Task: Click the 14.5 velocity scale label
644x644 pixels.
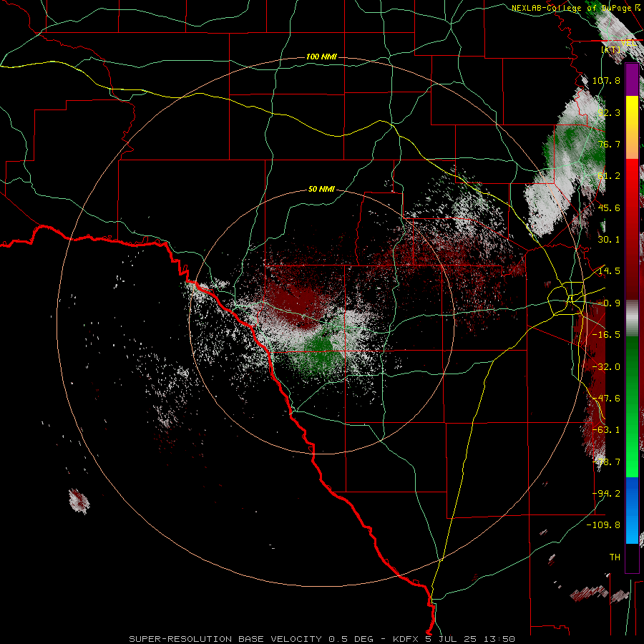Action: pos(609,271)
